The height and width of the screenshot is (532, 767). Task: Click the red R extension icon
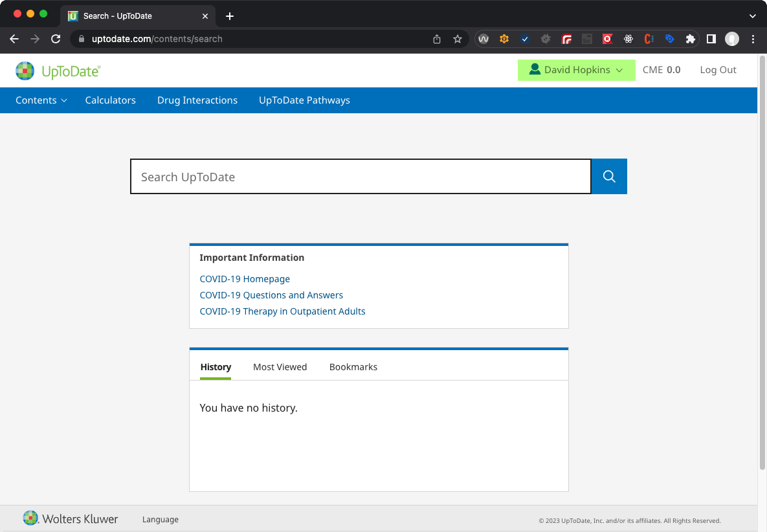click(607, 39)
